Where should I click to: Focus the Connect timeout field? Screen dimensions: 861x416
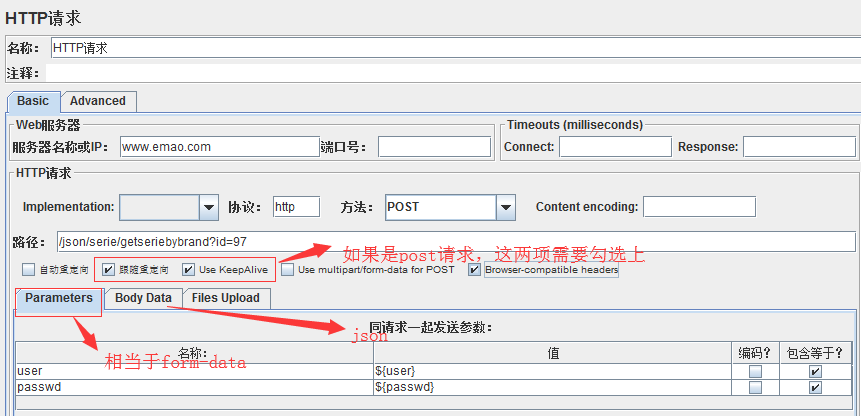[614, 147]
